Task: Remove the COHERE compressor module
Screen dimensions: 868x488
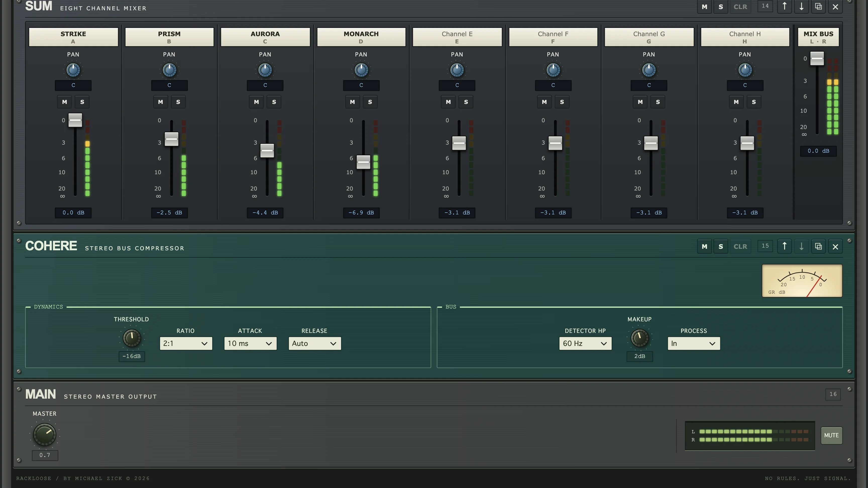Action: (x=835, y=246)
